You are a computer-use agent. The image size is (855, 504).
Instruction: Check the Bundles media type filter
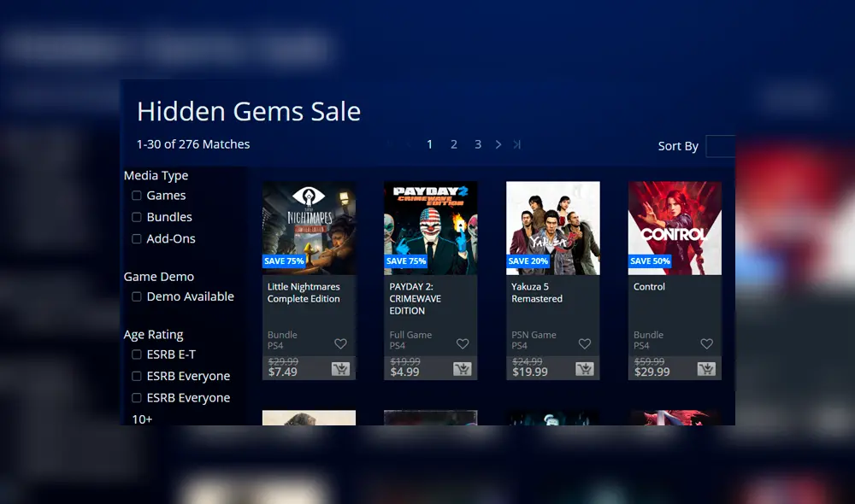pyautogui.click(x=136, y=217)
